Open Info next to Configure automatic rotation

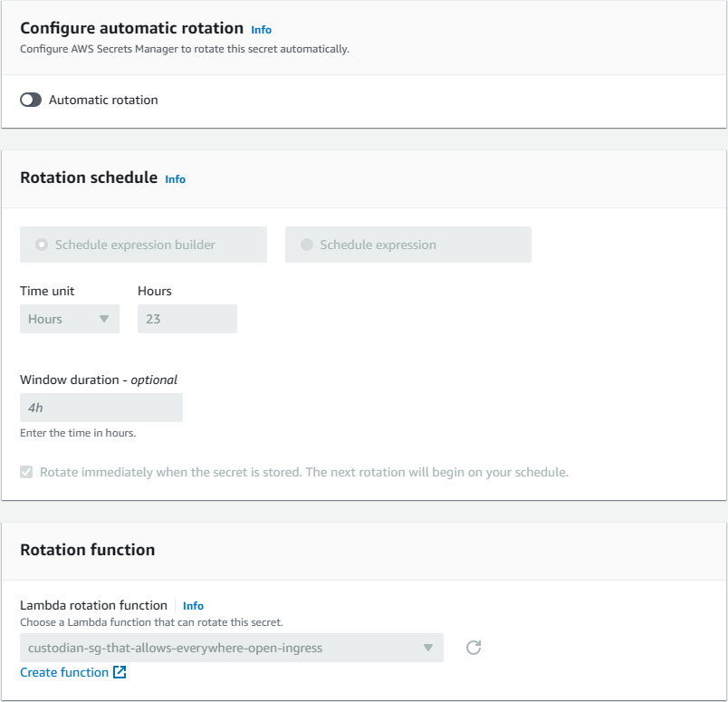point(261,30)
